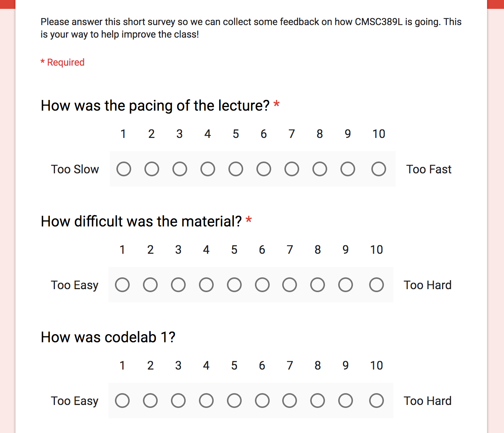Select 2 for material difficulty

(150, 285)
